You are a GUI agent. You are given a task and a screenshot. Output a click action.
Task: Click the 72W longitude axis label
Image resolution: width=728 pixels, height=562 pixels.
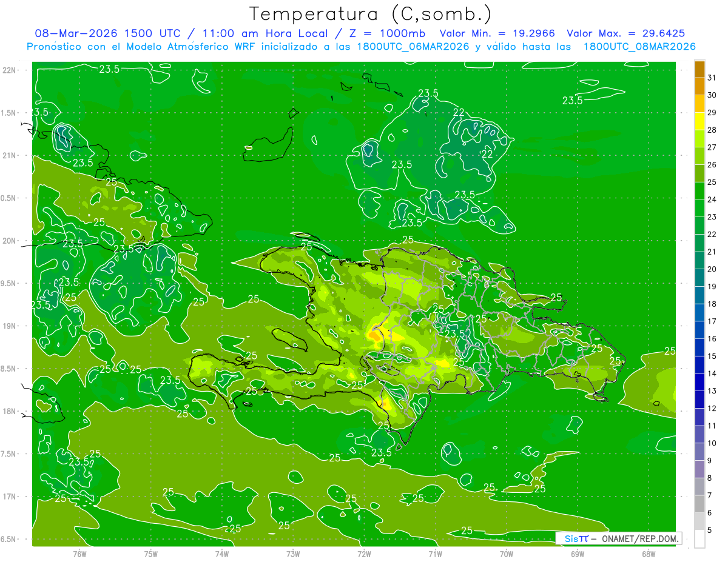click(364, 554)
